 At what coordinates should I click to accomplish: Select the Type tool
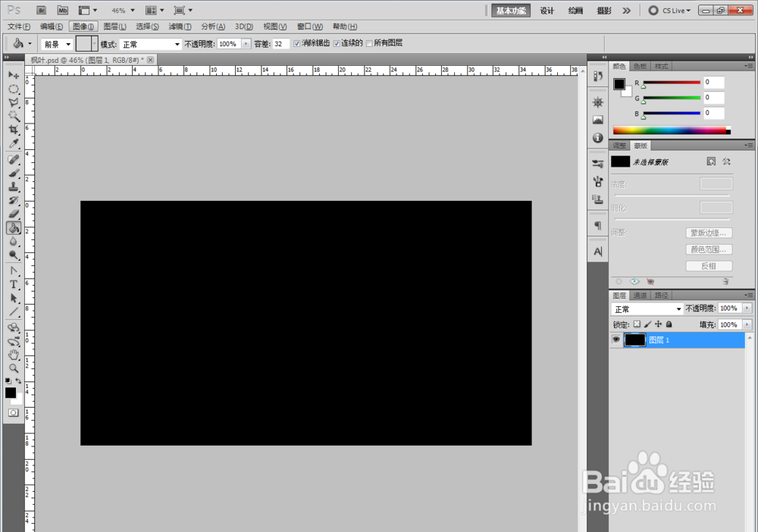[14, 285]
